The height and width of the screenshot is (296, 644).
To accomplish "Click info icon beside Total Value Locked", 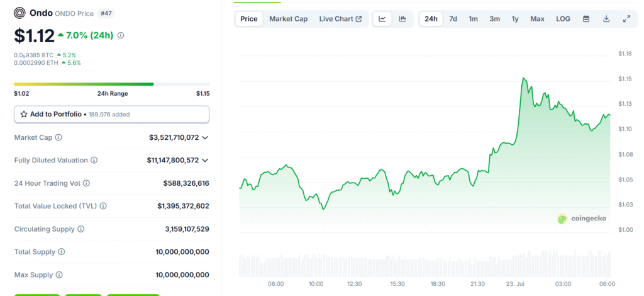I will 103,206.
